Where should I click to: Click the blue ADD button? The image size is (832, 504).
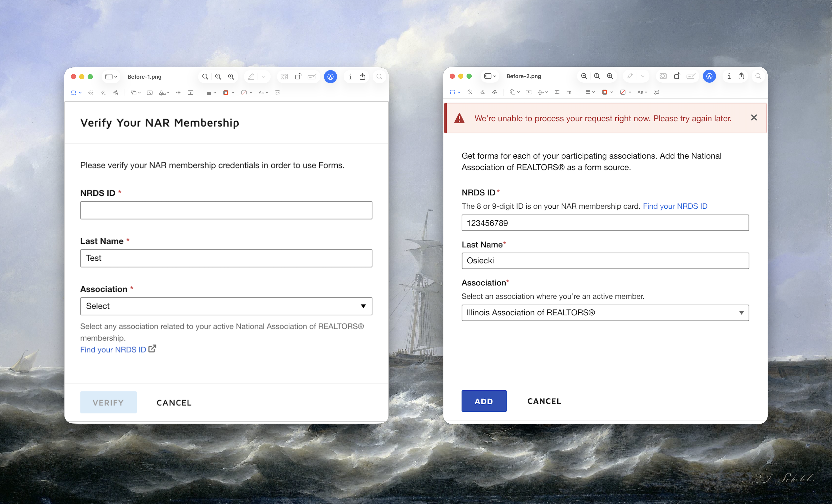484,401
